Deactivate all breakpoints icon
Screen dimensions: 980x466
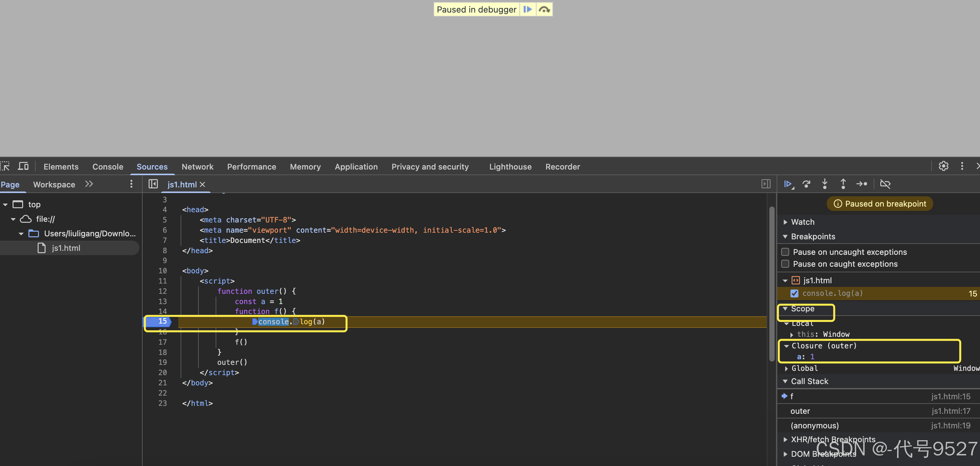click(885, 184)
